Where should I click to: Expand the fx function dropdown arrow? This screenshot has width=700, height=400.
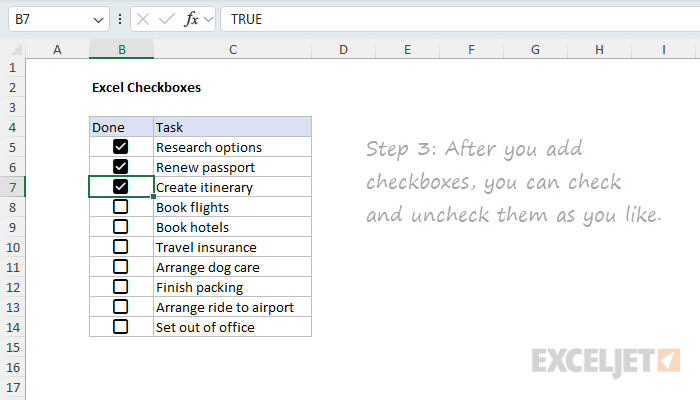point(208,19)
